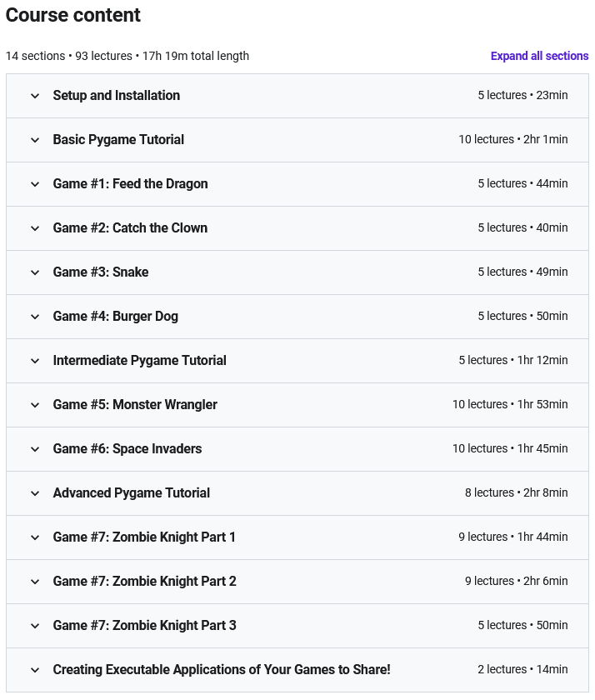Expand chevron for Game #4: Burger Dog

[x=35, y=317]
